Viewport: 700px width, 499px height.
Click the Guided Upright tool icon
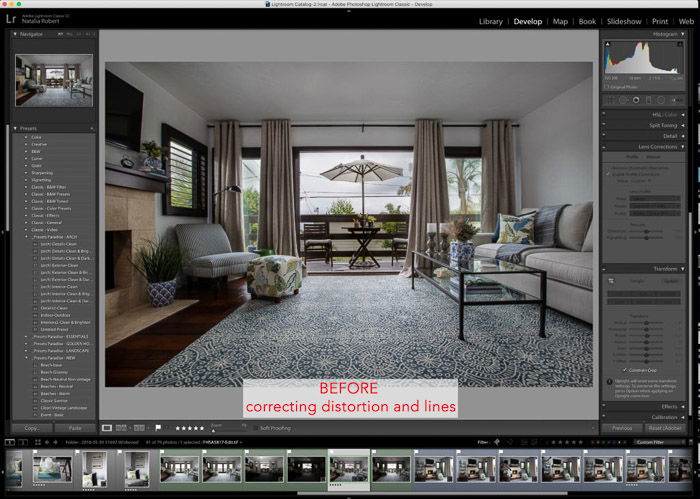pyautogui.click(x=611, y=281)
